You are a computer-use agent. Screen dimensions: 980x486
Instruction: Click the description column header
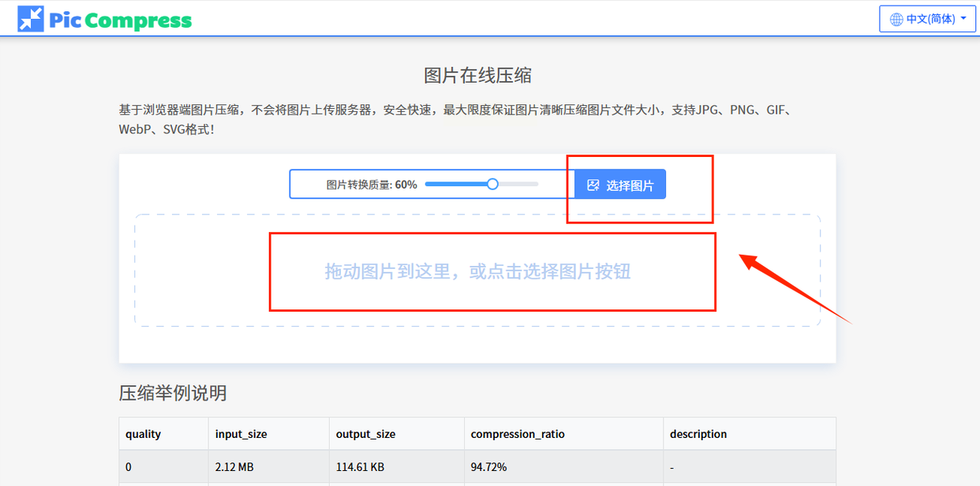point(750,434)
